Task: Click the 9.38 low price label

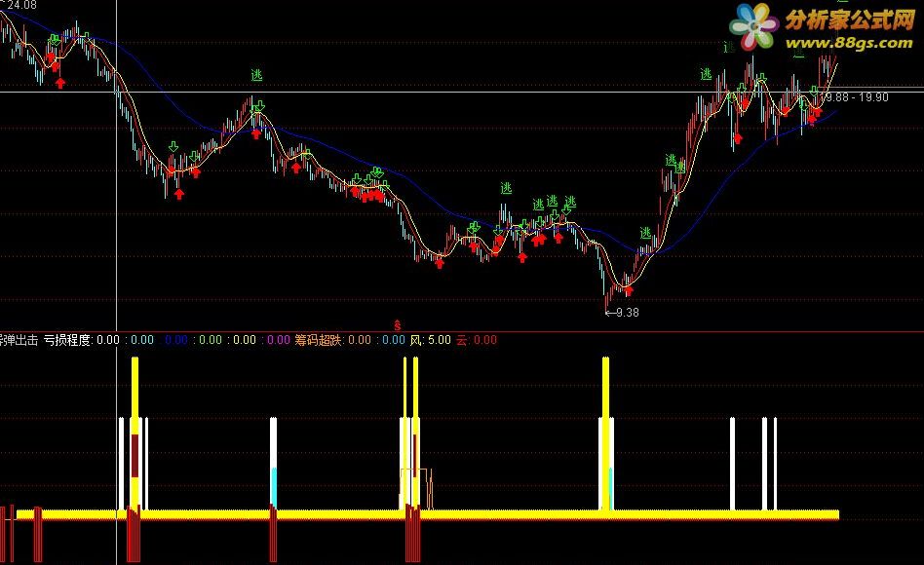Action: point(627,313)
